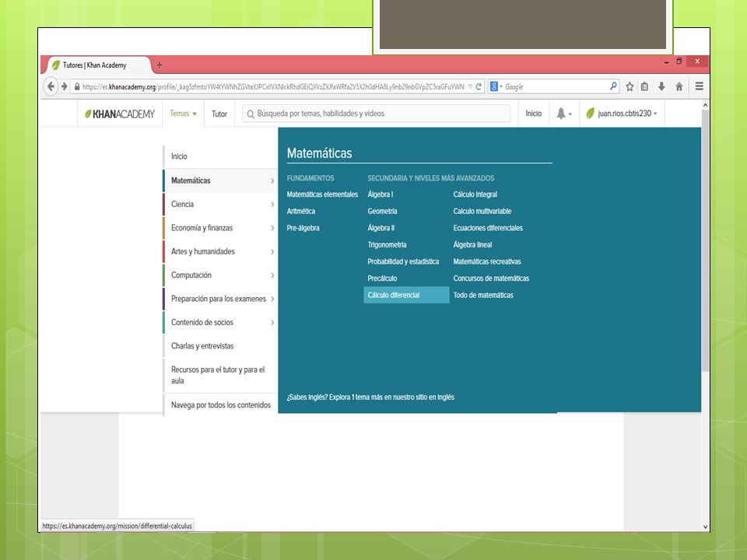747x560 pixels.
Task: Select the Tutores Khan Academy browser tab
Action: 98,65
